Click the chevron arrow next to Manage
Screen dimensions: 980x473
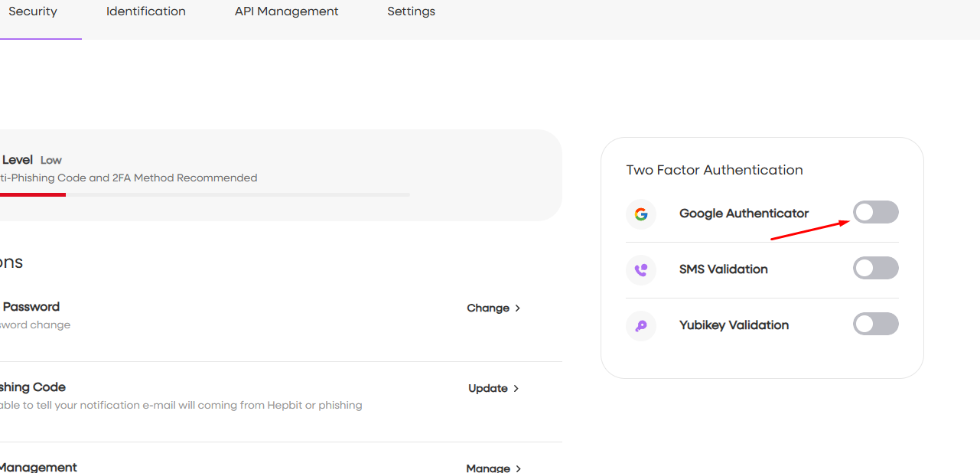click(x=519, y=468)
